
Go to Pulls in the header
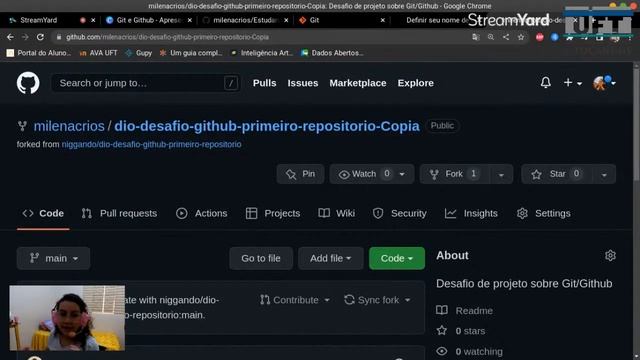[x=264, y=83]
